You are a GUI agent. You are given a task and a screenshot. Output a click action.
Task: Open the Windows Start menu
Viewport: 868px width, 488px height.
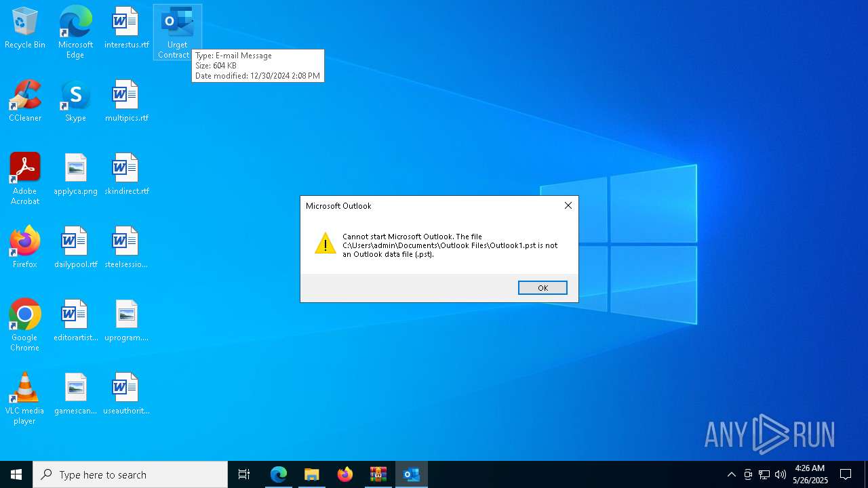[x=16, y=474]
